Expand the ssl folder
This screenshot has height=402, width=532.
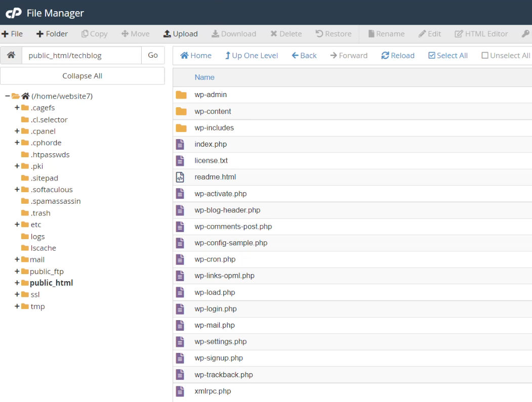pos(17,295)
